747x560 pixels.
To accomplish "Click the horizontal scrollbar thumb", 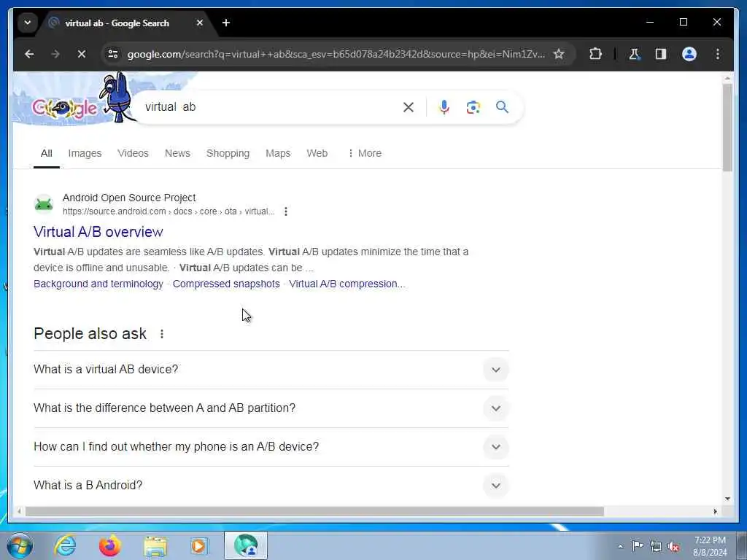I will click(314, 511).
